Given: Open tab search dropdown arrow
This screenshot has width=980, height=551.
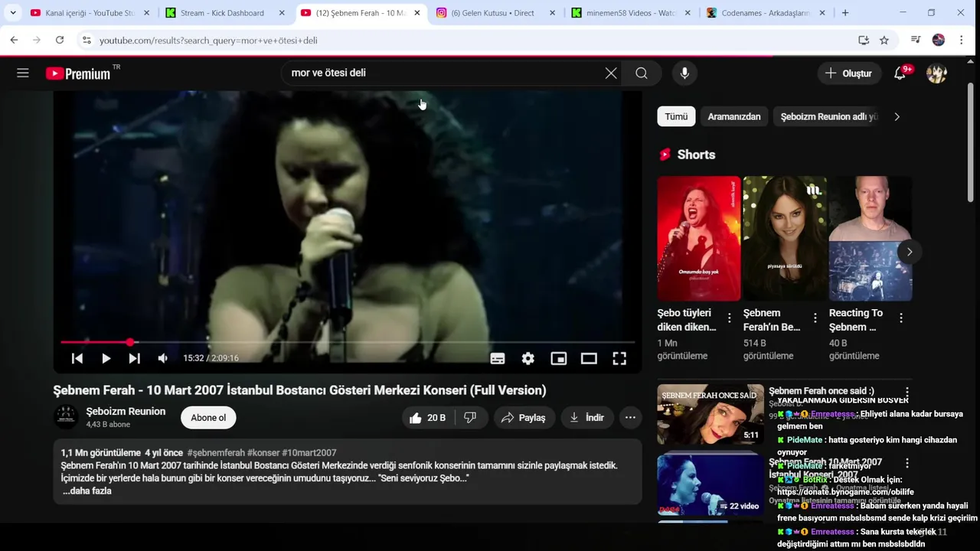Looking at the screenshot, I should coord(12,13).
